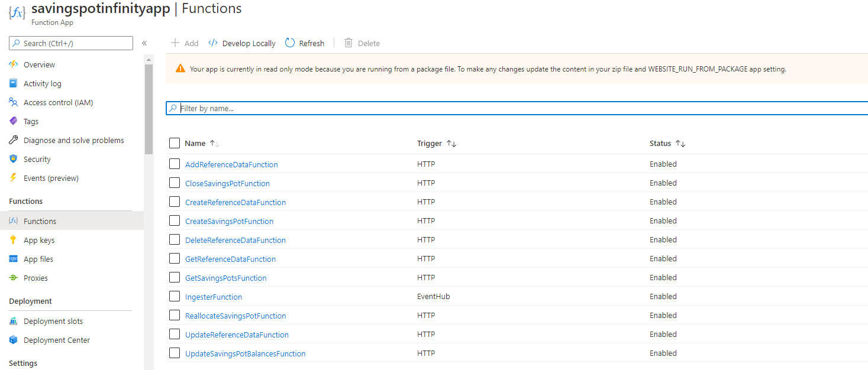The height and width of the screenshot is (370, 868).
Task: Click the Activity log icon
Action: coord(13,83)
